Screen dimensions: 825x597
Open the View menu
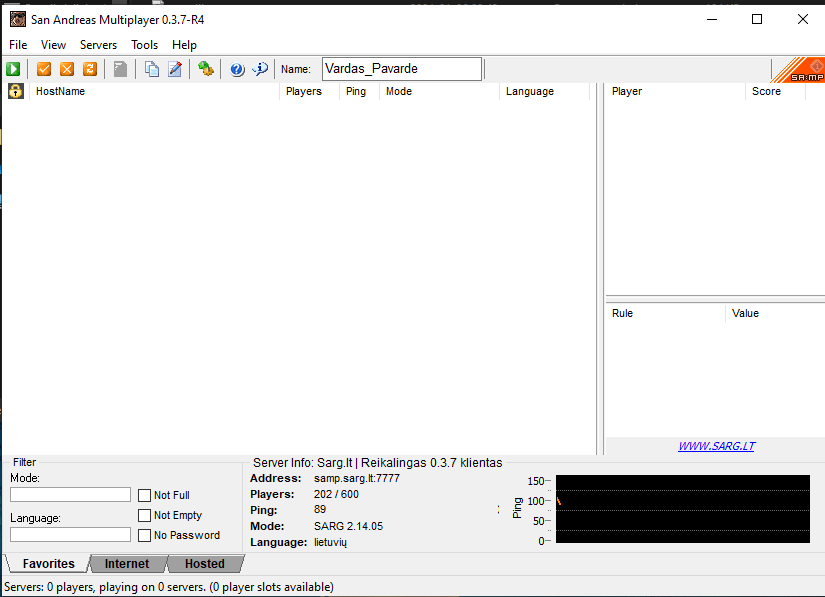click(x=53, y=45)
